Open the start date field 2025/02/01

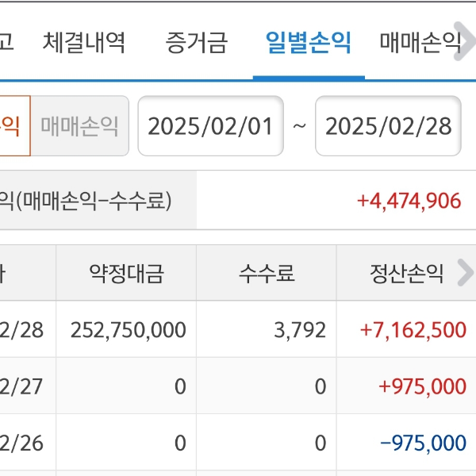click(210, 126)
